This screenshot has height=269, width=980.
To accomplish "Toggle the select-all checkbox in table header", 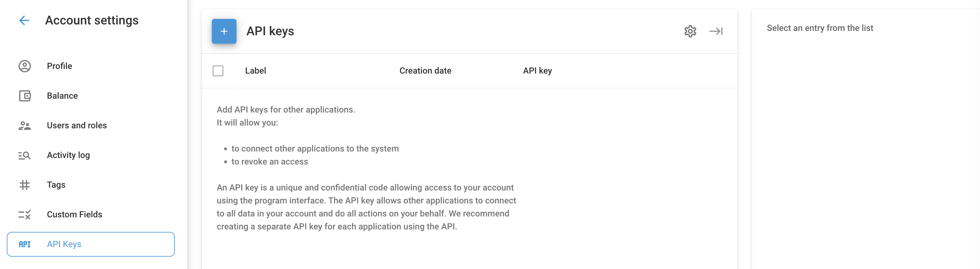I will [x=218, y=71].
